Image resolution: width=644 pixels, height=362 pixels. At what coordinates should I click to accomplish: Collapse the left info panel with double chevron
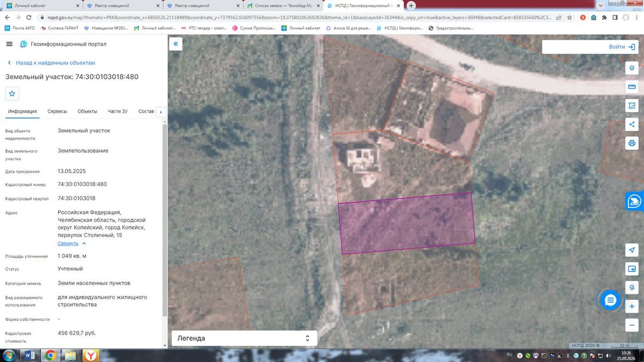[x=175, y=44]
